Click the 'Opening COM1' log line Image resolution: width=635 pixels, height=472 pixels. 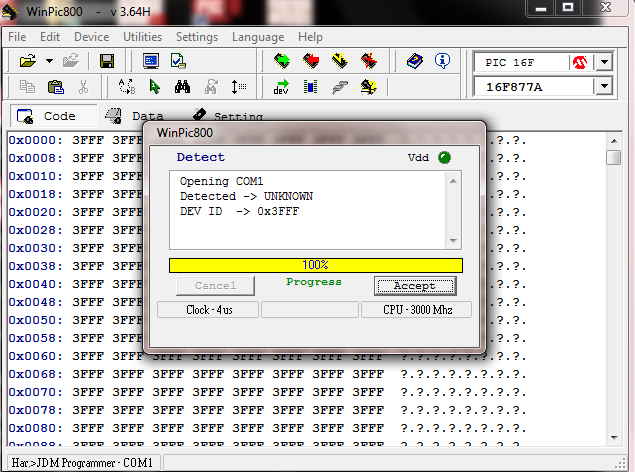tap(222, 181)
